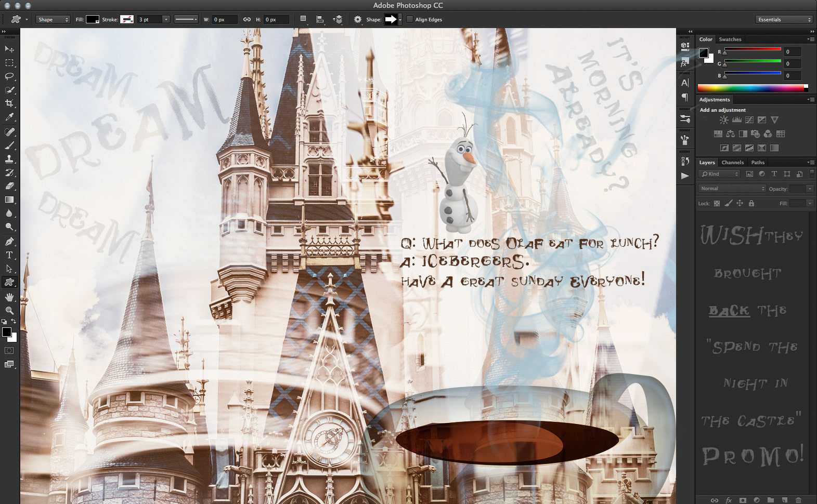Image resolution: width=817 pixels, height=504 pixels.
Task: Open the layer filter Kind dropdown
Action: tap(719, 174)
